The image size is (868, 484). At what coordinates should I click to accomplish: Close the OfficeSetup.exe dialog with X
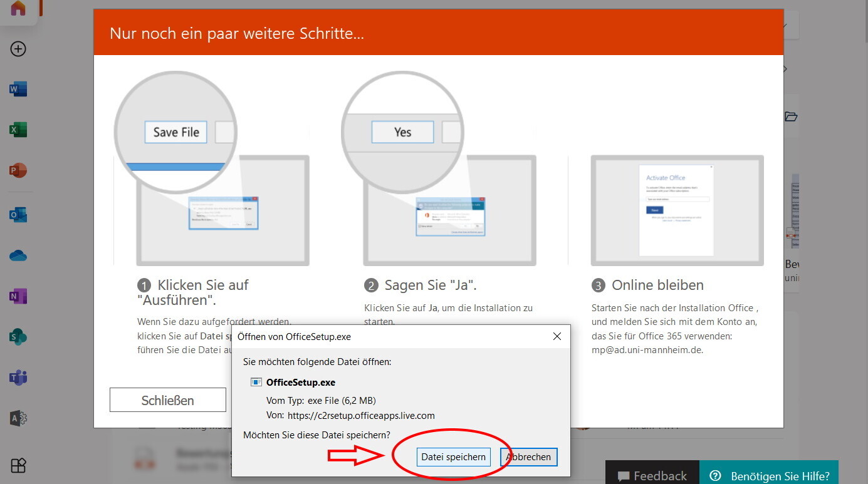point(557,336)
